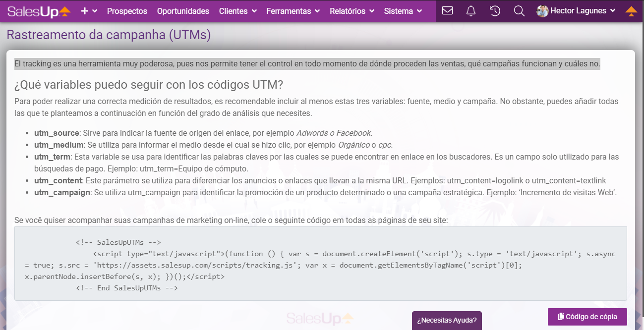The height and width of the screenshot is (330, 644).
Task: Show notifications via bell icon
Action: (x=471, y=11)
